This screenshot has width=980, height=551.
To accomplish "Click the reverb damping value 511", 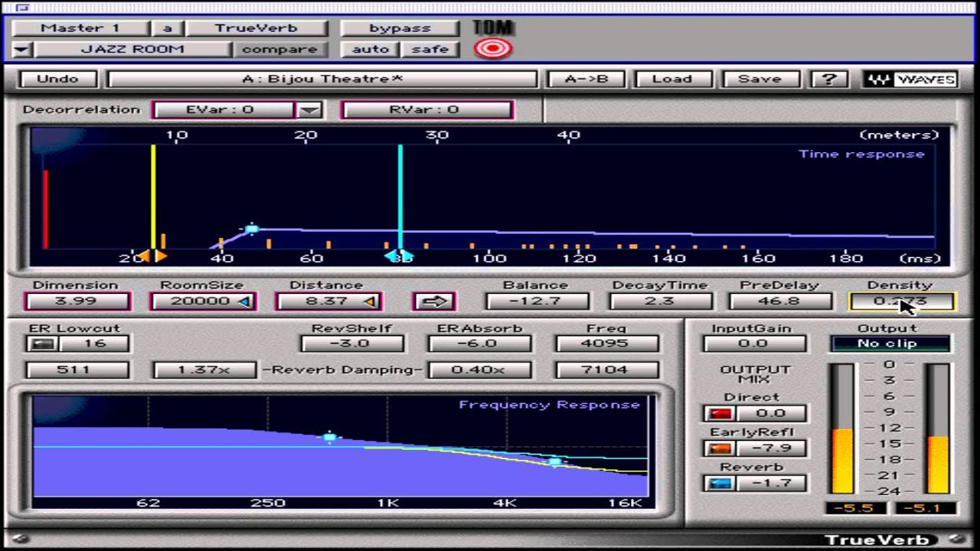I will point(77,370).
